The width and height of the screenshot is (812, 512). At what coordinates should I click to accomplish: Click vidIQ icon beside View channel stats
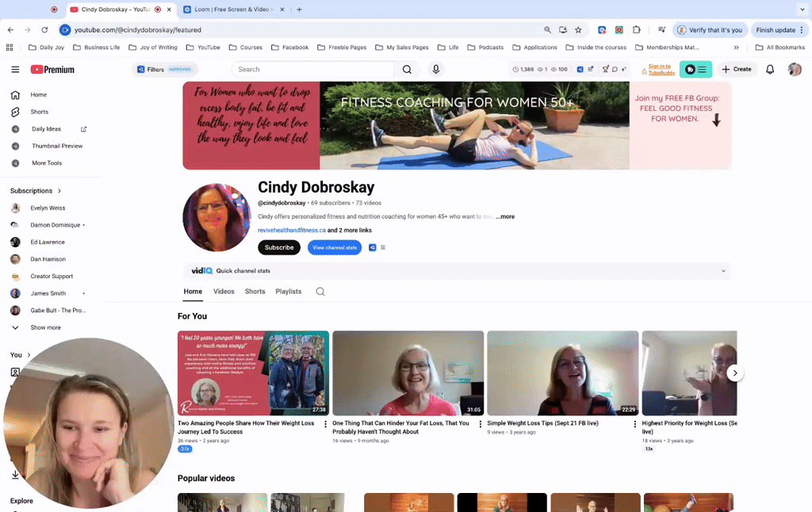pos(373,247)
